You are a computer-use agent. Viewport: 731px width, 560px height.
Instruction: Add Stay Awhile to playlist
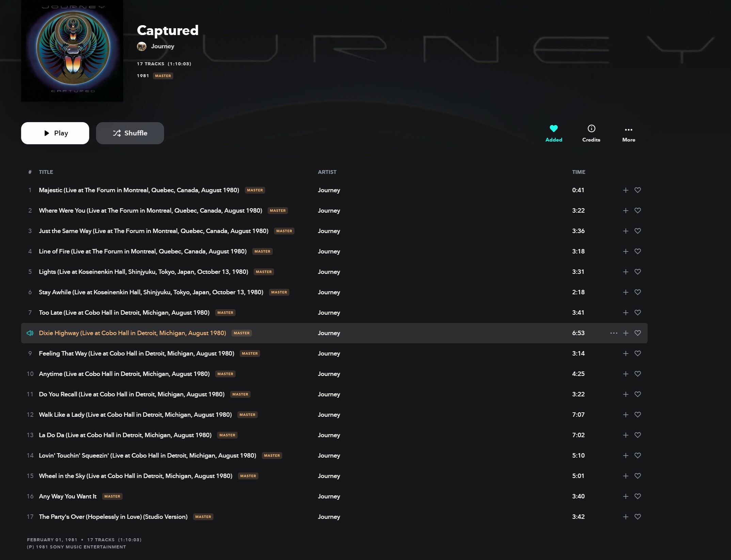tap(625, 292)
